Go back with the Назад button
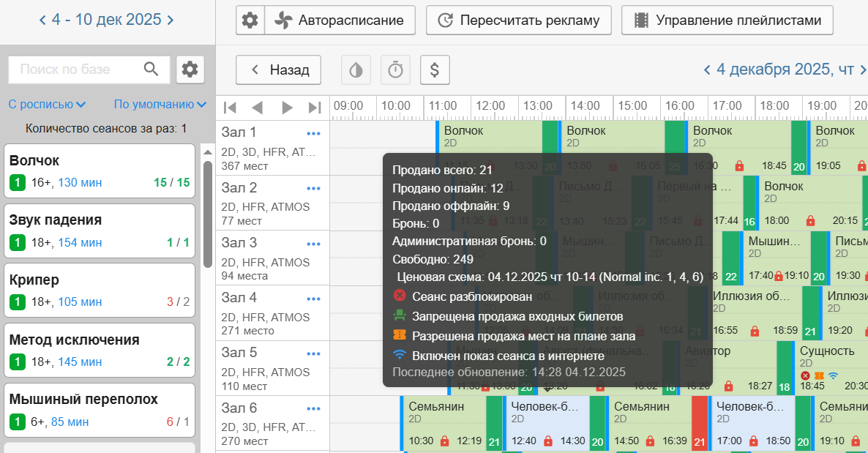Screen dimensions: 868x453 click(x=278, y=70)
